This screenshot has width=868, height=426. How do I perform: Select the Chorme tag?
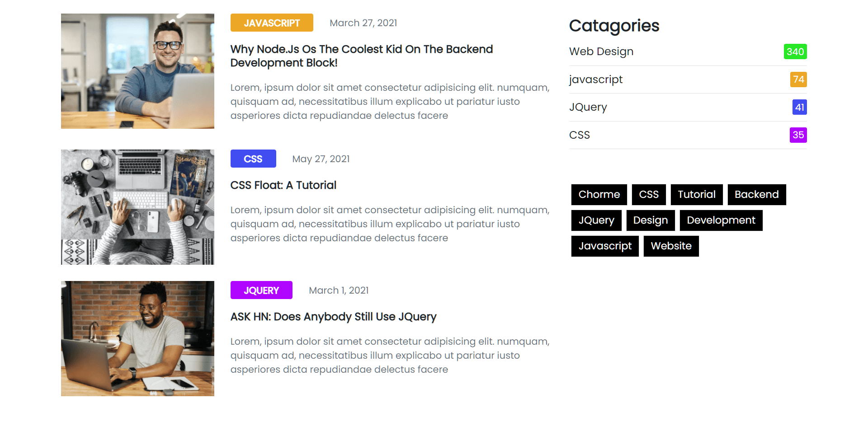599,194
